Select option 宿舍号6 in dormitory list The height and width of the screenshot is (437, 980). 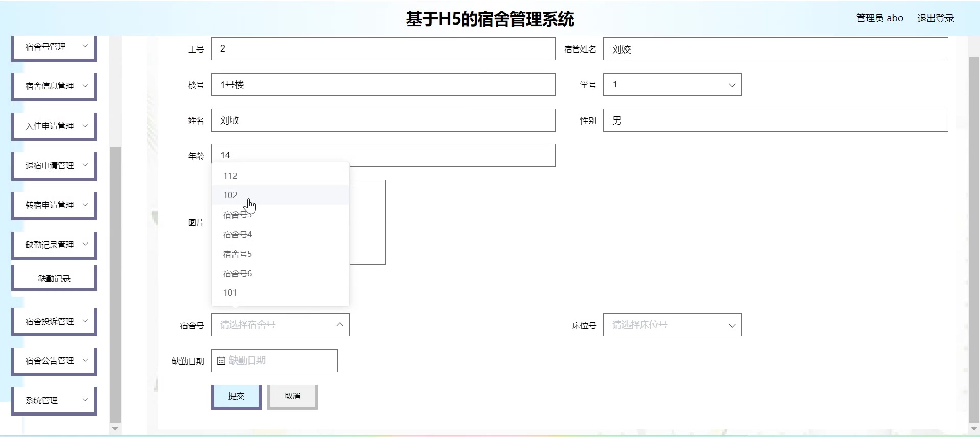tap(281, 274)
